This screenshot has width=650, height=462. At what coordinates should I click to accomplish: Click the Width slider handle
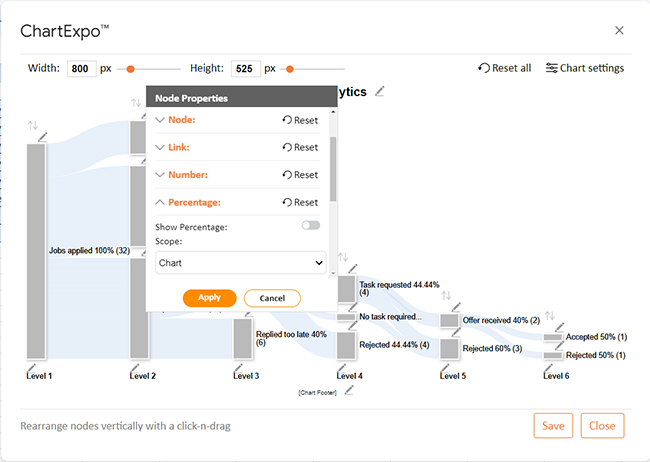click(130, 69)
